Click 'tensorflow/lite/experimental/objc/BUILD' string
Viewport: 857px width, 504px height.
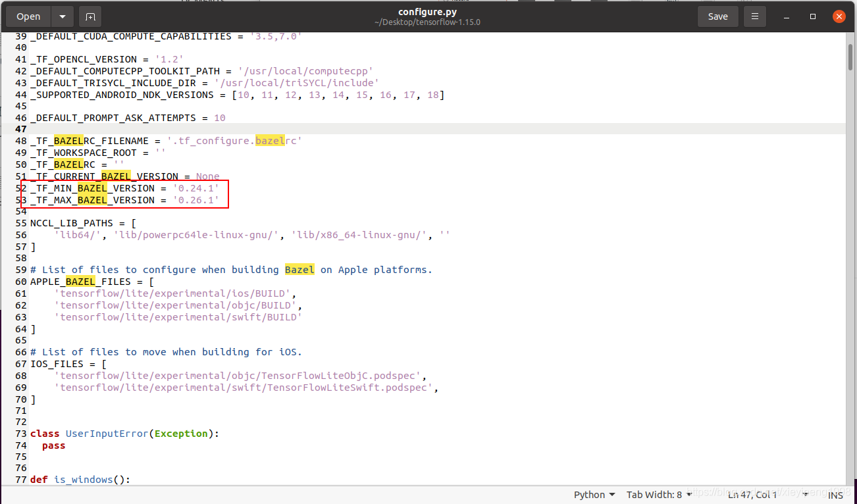click(x=175, y=305)
